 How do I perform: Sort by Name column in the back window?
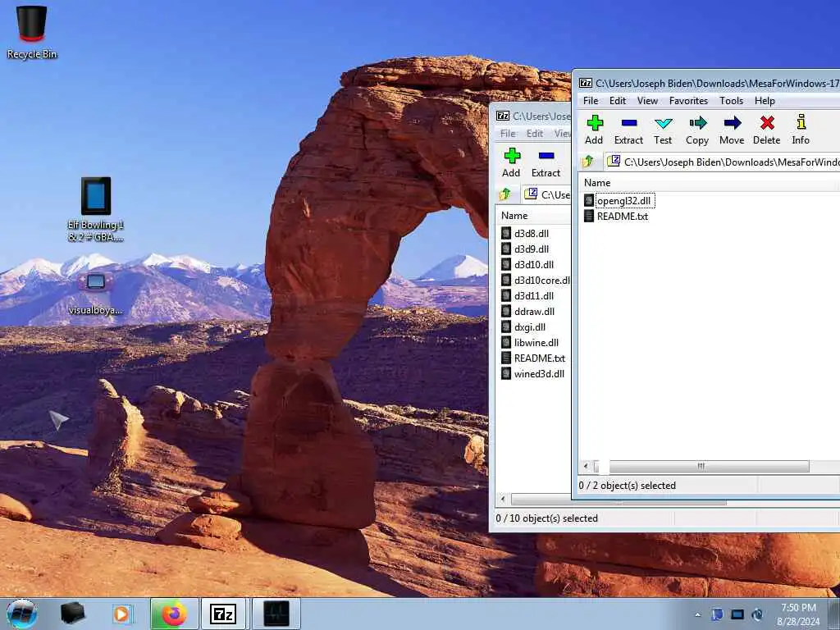point(533,216)
